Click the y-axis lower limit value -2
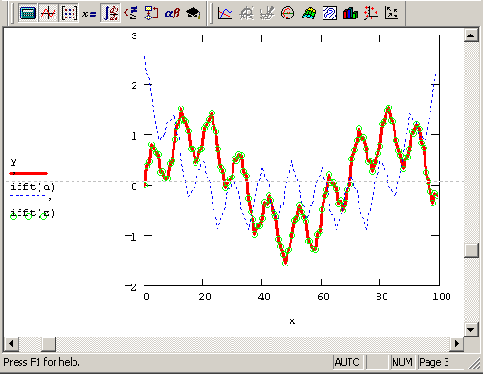Image resolution: width=483 pixels, height=374 pixels. pos(131,287)
